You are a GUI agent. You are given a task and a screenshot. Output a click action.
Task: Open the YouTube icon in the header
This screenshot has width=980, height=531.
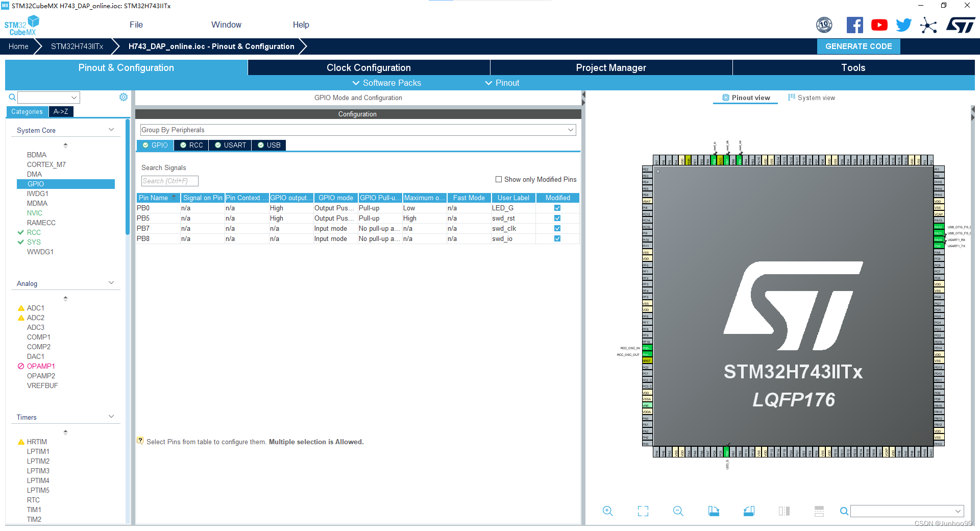pyautogui.click(x=879, y=25)
